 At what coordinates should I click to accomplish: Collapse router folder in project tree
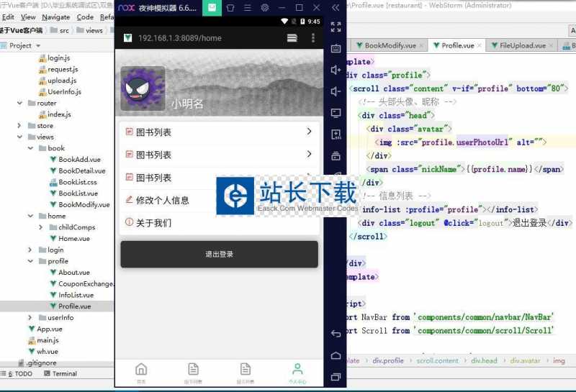(19, 103)
